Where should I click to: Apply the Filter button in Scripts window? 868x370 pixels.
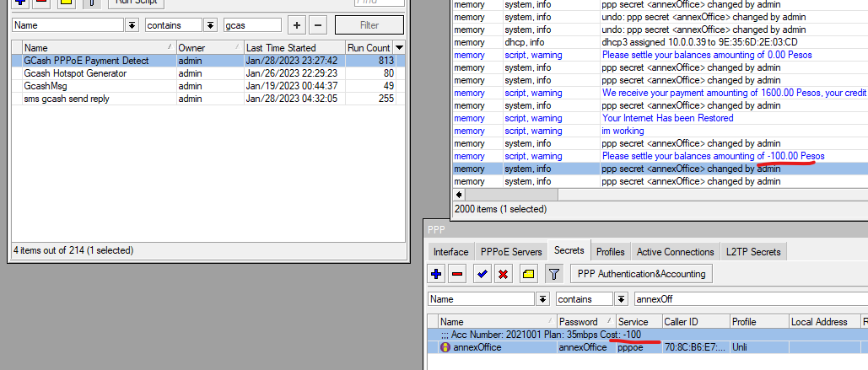tap(369, 25)
